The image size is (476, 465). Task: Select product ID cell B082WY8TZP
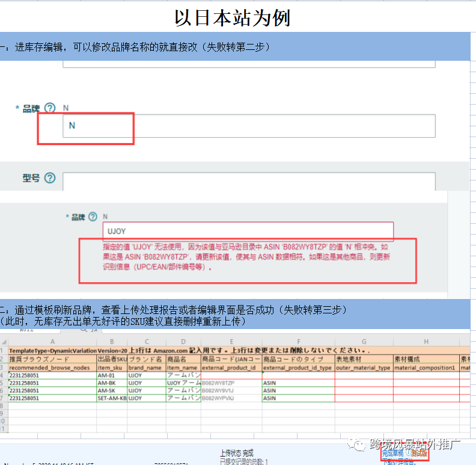point(231,383)
